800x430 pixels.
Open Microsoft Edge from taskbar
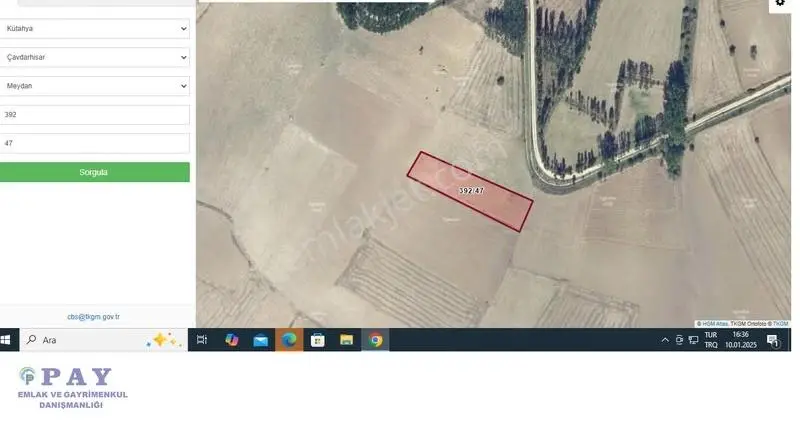coord(289,340)
